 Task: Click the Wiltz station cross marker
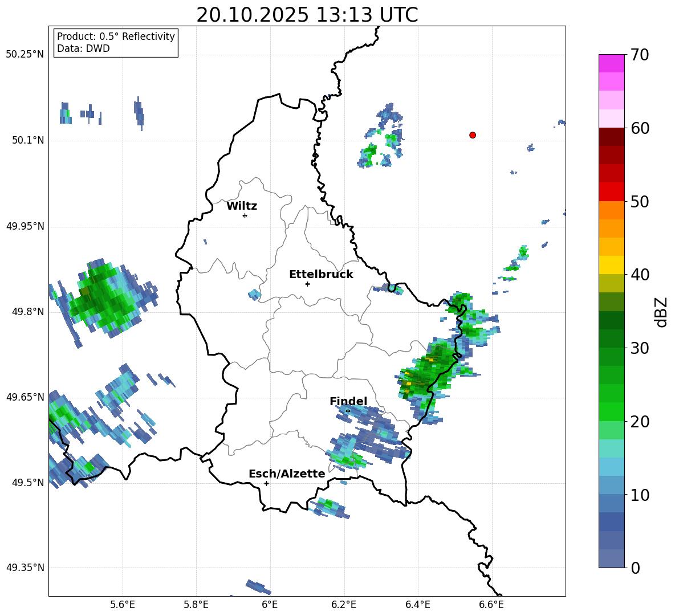[245, 215]
